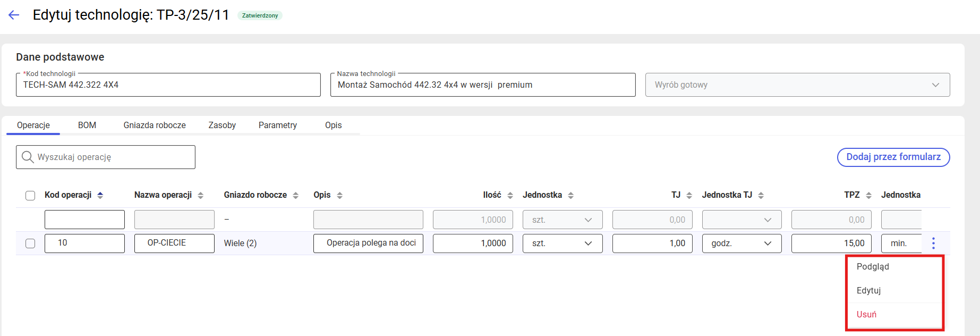Select the checkbox for operation 10
The width and height of the screenshot is (980, 336).
30,243
